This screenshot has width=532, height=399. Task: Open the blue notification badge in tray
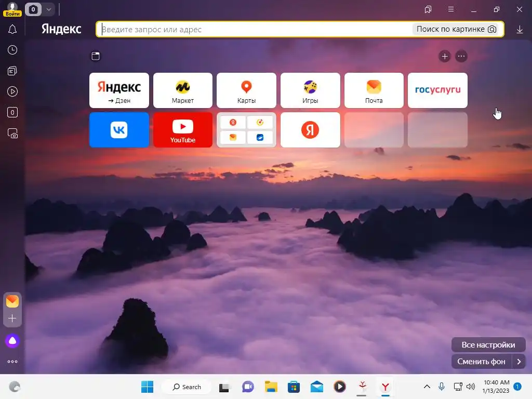[x=517, y=387]
